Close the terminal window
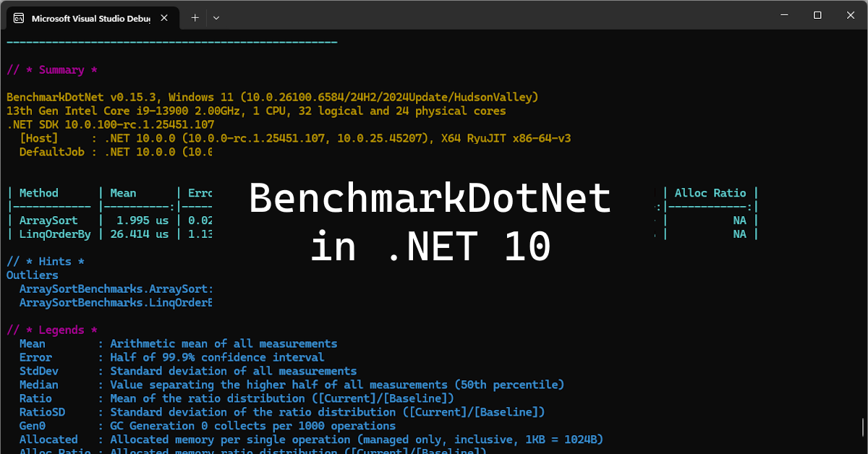 click(851, 15)
